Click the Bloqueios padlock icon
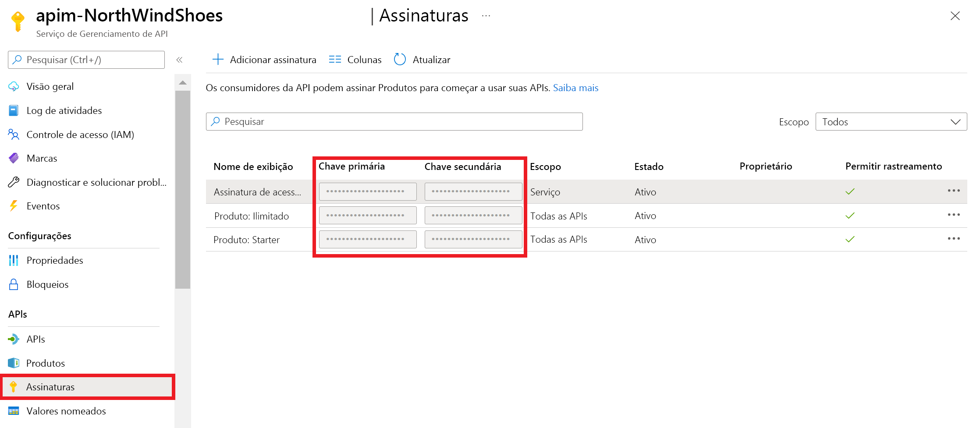The width and height of the screenshot is (980, 428). tap(14, 284)
